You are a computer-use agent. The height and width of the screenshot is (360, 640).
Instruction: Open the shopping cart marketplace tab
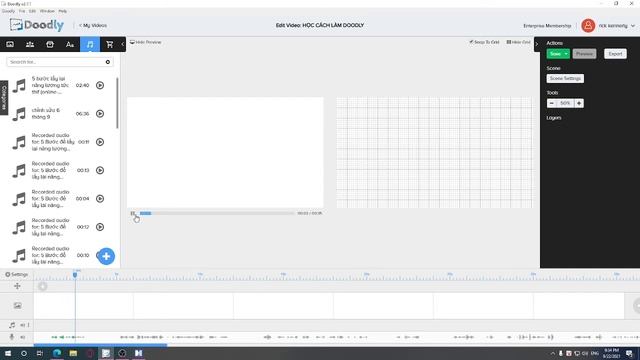tap(109, 44)
